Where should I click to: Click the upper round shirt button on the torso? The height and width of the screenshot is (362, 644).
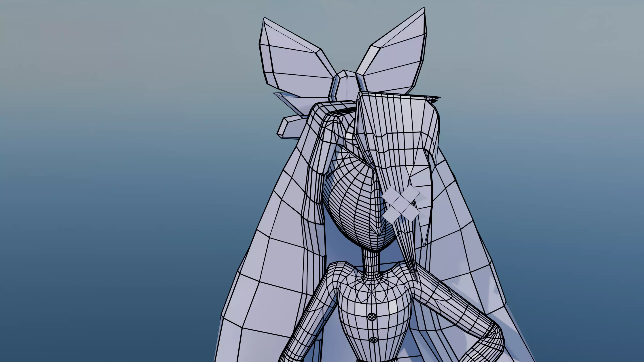(372, 317)
